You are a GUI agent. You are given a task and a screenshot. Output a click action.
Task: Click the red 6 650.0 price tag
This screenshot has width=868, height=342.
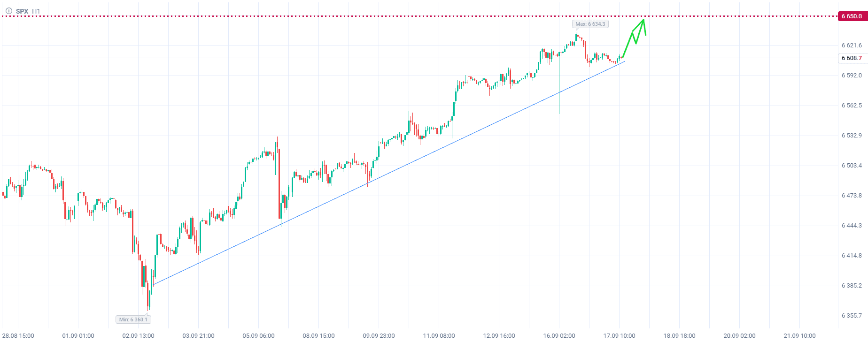pyautogui.click(x=852, y=16)
